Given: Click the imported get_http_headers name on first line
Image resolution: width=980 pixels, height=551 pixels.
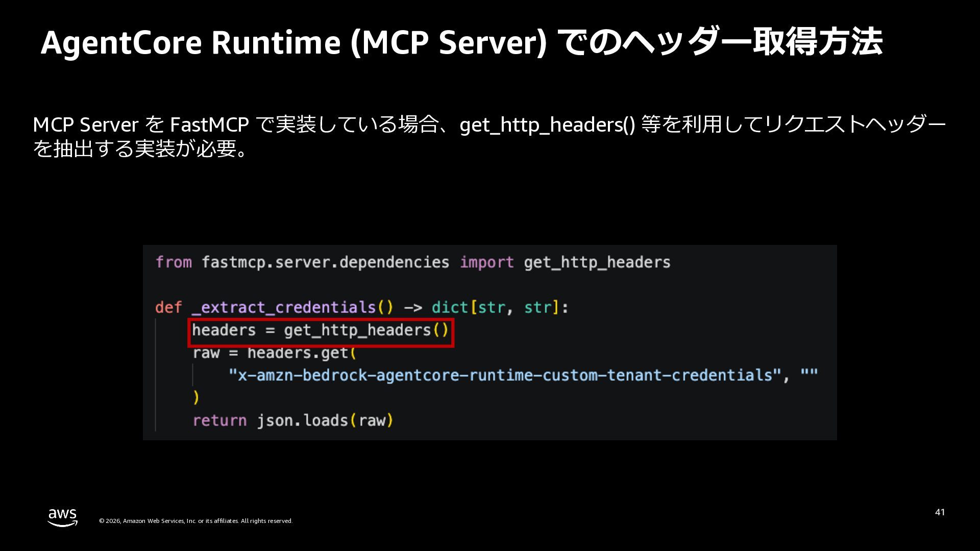Looking at the screenshot, I should coord(597,262).
